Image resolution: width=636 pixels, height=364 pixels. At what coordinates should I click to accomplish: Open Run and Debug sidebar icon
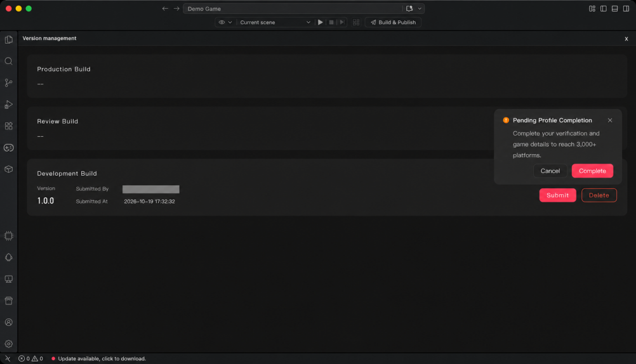[8, 105]
